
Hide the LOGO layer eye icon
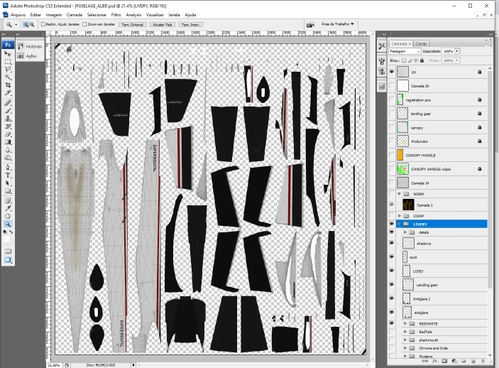click(392, 271)
